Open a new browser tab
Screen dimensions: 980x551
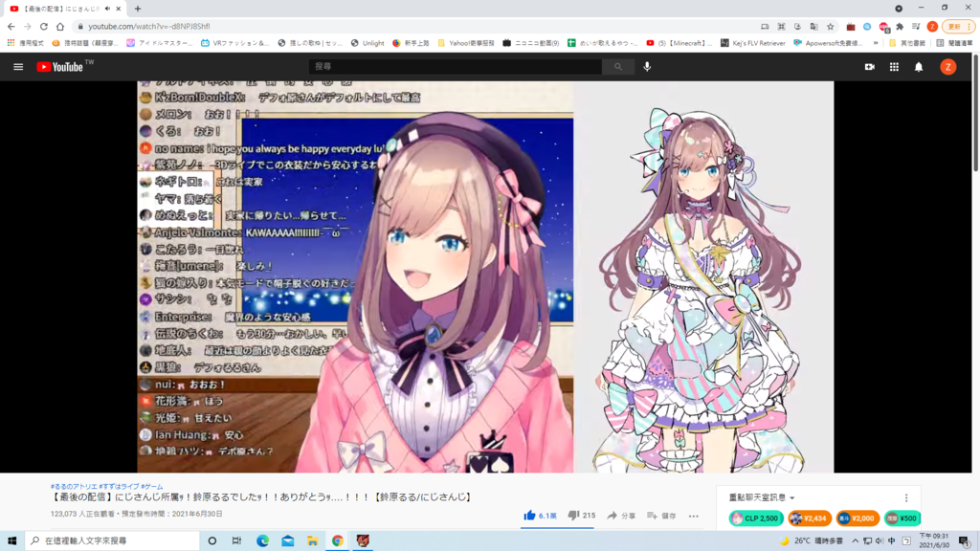(138, 9)
